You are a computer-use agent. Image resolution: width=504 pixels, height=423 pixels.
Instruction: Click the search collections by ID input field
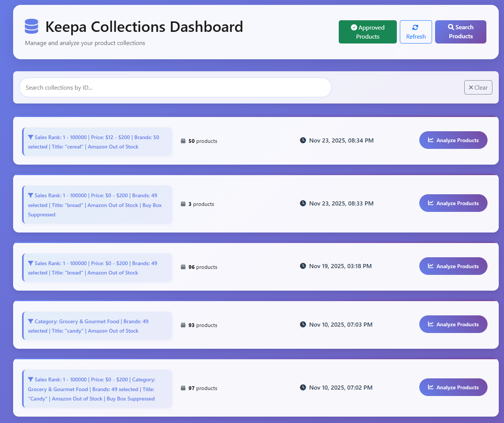(x=175, y=87)
